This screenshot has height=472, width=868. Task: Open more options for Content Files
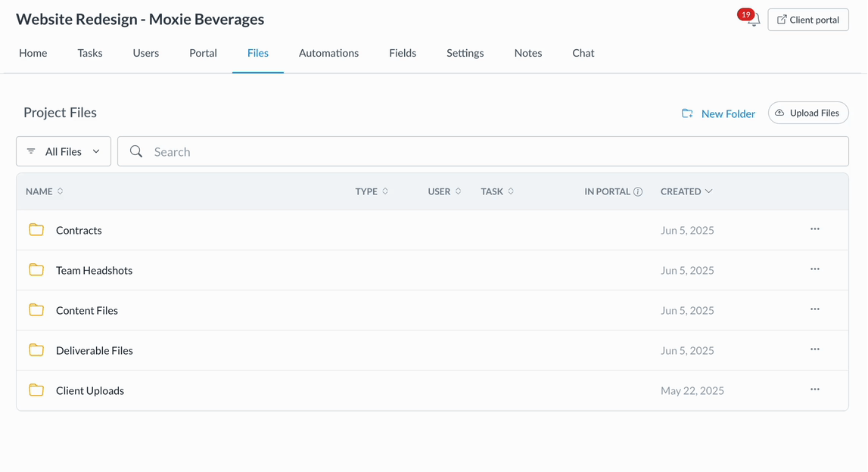[x=814, y=309]
